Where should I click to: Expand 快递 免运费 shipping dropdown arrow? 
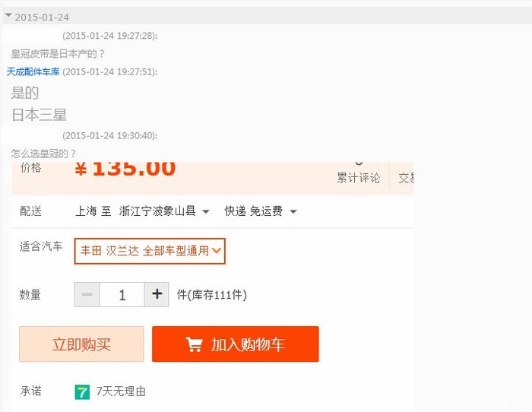coord(293,212)
